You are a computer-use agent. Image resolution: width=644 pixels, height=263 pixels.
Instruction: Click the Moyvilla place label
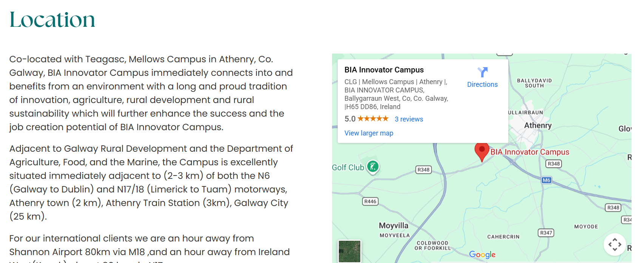pyautogui.click(x=394, y=226)
